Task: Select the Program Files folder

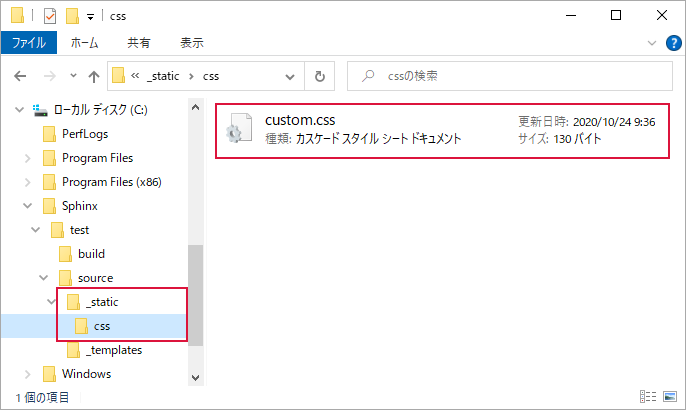Action: pyautogui.click(x=97, y=158)
